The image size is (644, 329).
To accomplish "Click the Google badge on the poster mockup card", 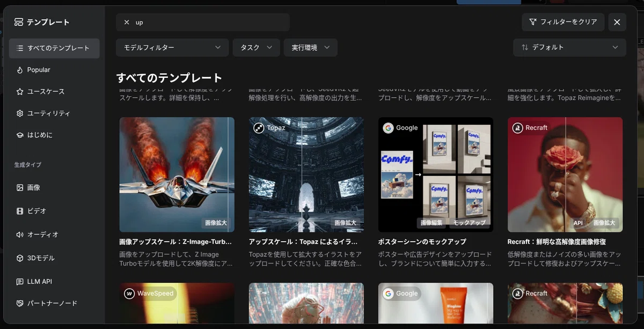I will [401, 128].
